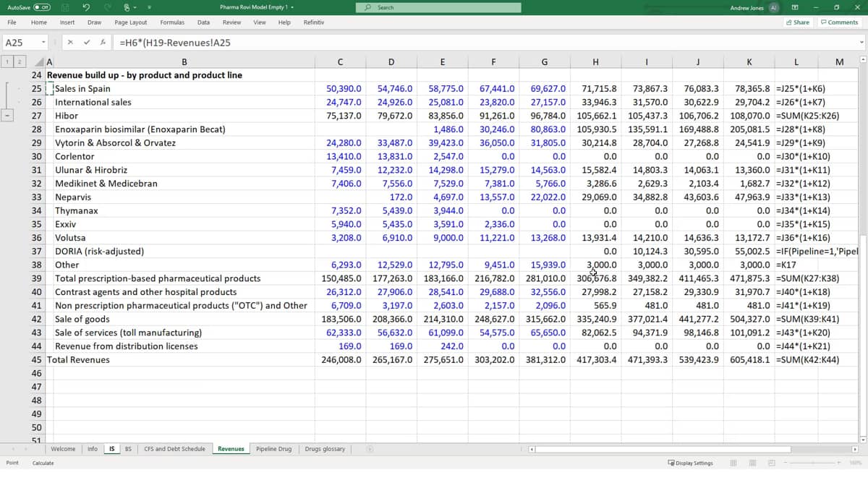This screenshot has width=868, height=488.
Task: Click the CFS and Debt Schedule sheet tab
Action: tap(175, 449)
